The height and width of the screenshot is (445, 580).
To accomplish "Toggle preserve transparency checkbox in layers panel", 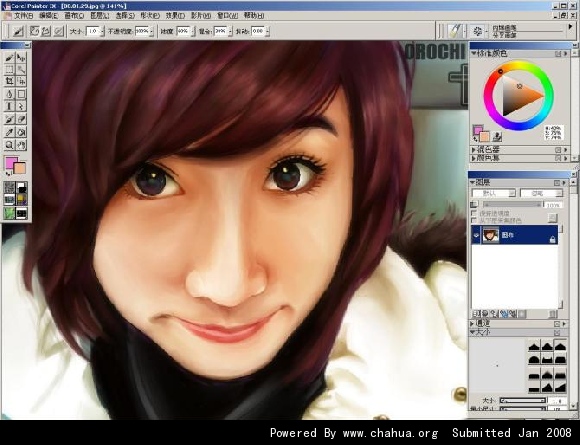I will (x=474, y=213).
